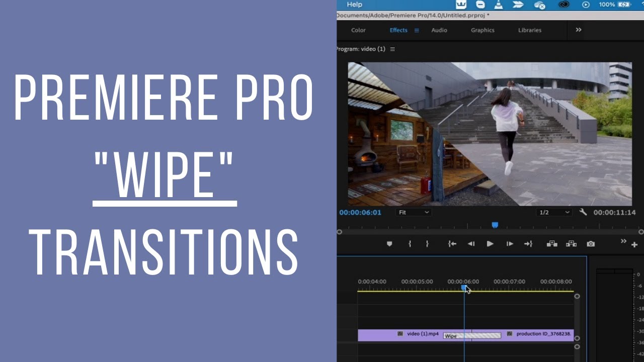The image size is (644, 362).
Task: Click the timeline playhead handle
Action: click(464, 288)
